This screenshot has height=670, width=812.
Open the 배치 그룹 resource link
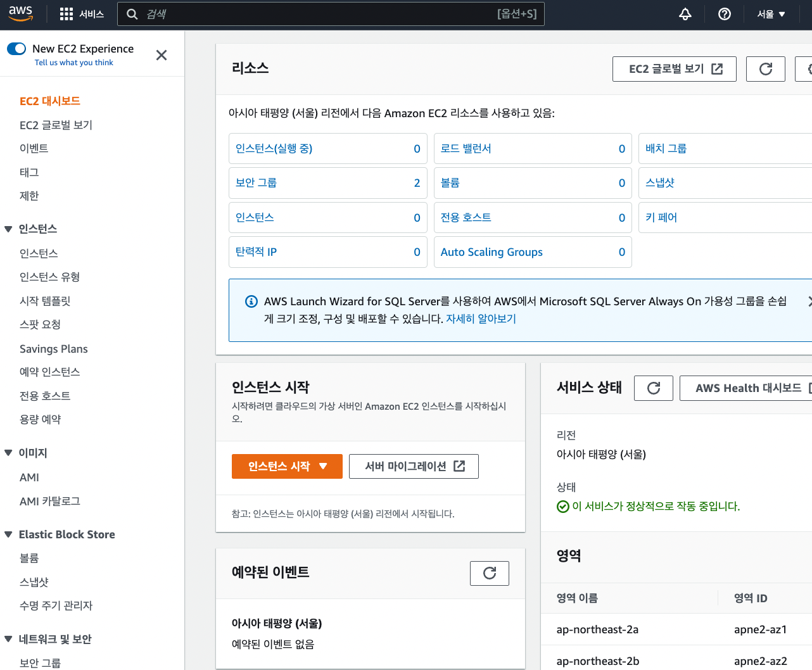pos(666,148)
